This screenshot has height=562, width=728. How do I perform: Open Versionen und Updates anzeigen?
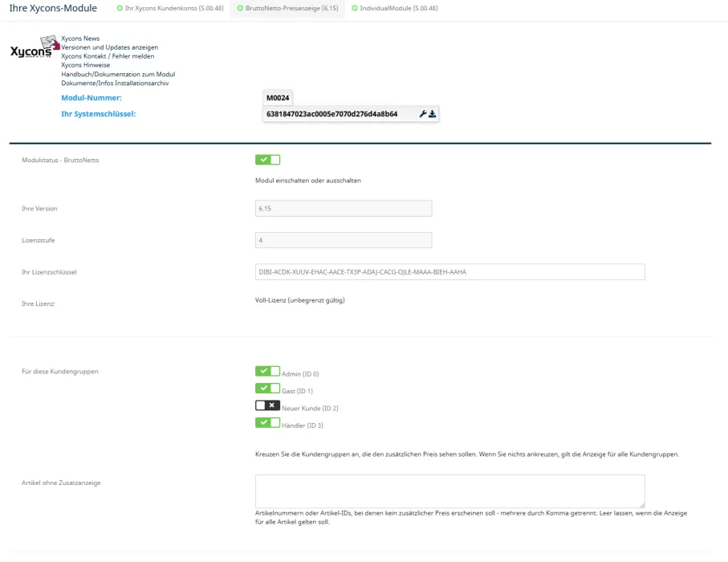110,47
